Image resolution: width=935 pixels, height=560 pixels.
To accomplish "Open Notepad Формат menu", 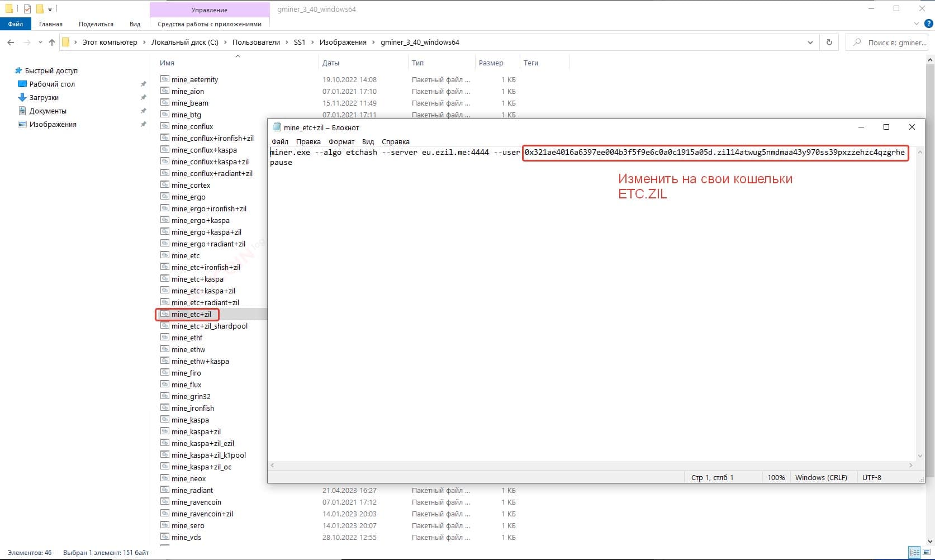I will (x=341, y=141).
